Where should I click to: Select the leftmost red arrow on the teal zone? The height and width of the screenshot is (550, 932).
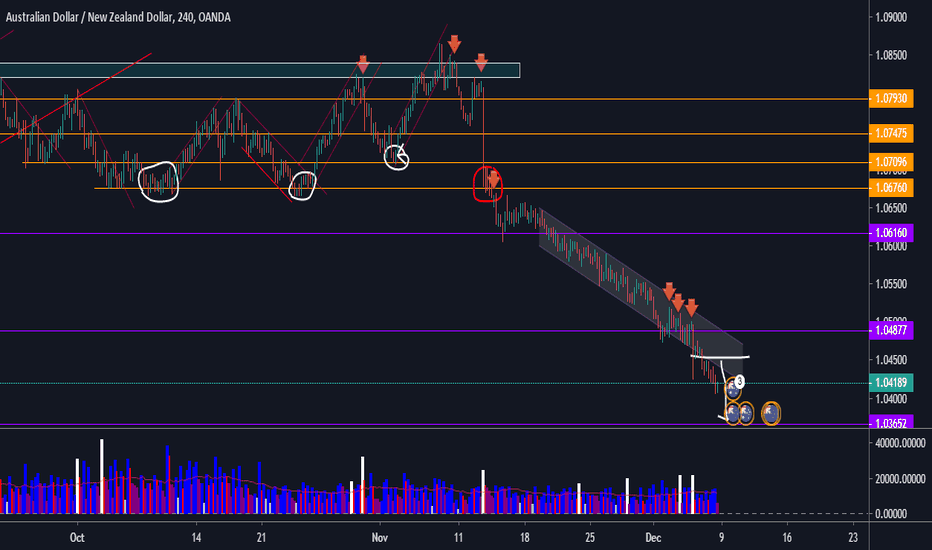(363, 65)
